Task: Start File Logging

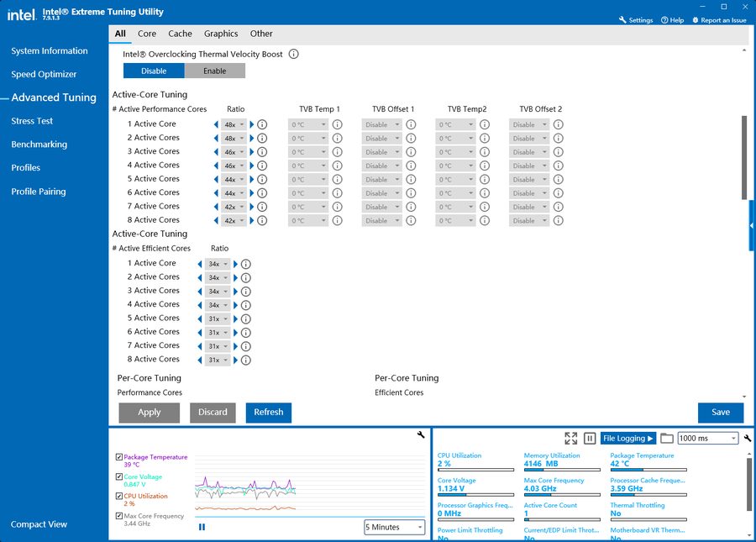Action: click(x=628, y=439)
